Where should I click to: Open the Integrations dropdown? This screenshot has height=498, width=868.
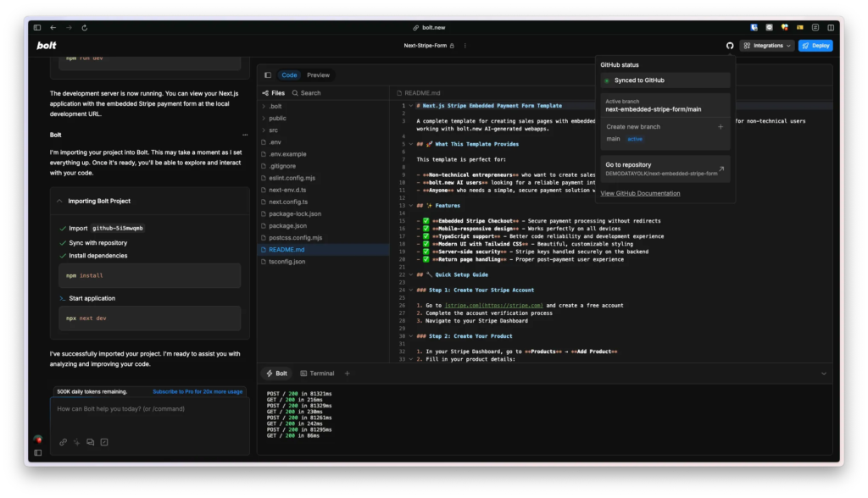point(767,46)
